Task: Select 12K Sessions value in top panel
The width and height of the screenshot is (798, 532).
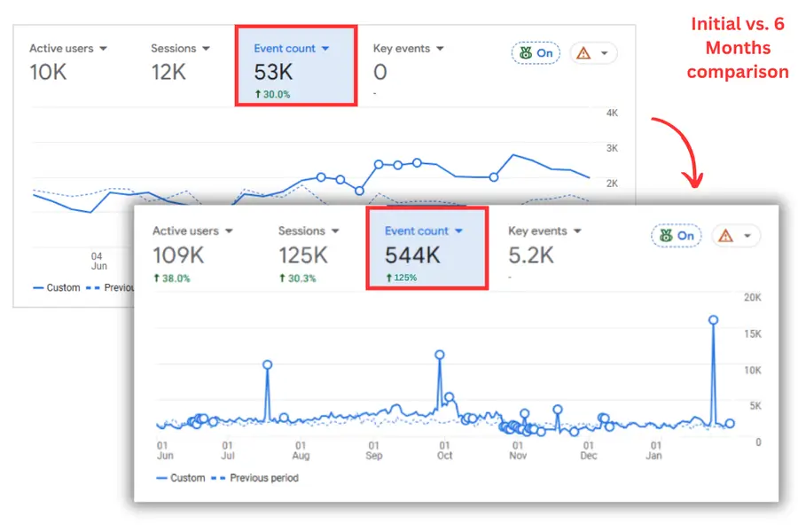Action: [168, 72]
